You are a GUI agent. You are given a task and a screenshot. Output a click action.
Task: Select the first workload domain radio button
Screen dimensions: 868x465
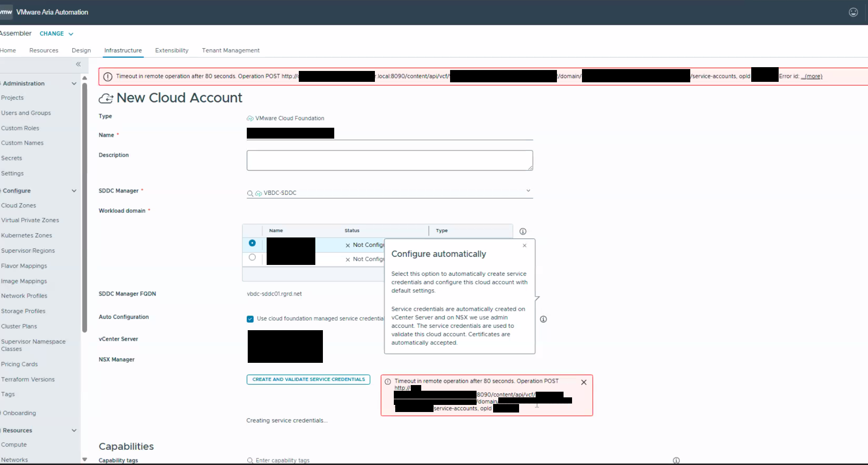tap(252, 243)
